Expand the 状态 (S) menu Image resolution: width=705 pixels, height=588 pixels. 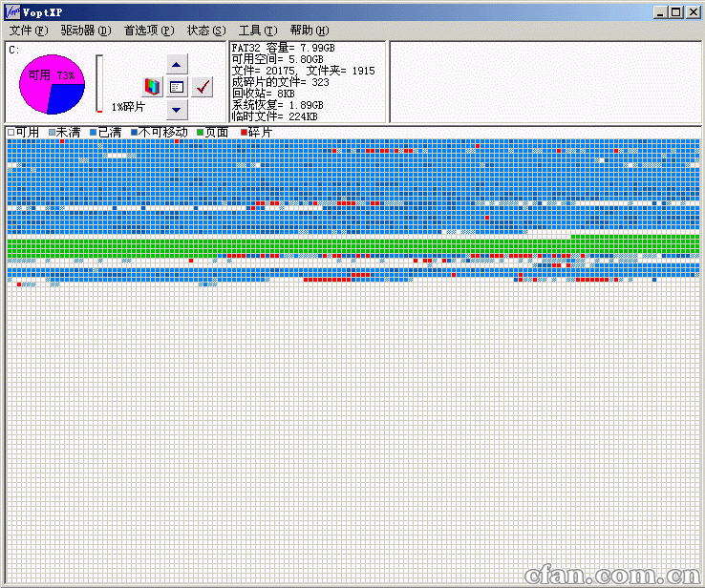(206, 31)
